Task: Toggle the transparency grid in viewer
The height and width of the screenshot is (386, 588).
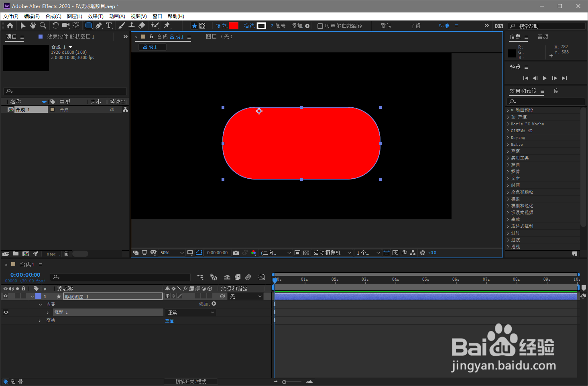Action: (306, 253)
